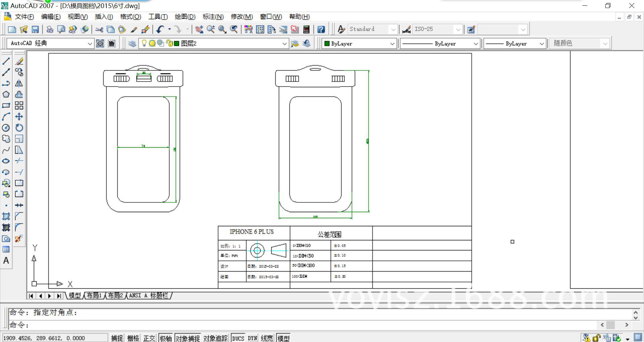The width and height of the screenshot is (644, 342).
Task: Open the ByLayer color control dropdown
Action: (x=392, y=44)
